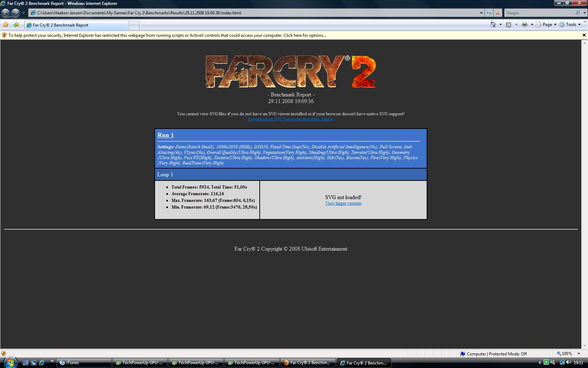Click the Switch between windows quick launch icon
This screenshot has height=368, width=588.
coord(34,363)
